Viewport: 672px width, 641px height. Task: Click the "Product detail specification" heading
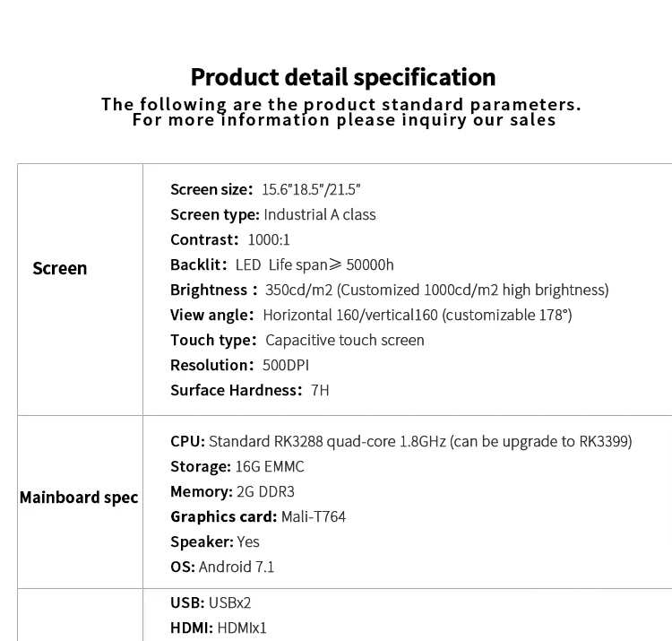pyautogui.click(x=342, y=76)
